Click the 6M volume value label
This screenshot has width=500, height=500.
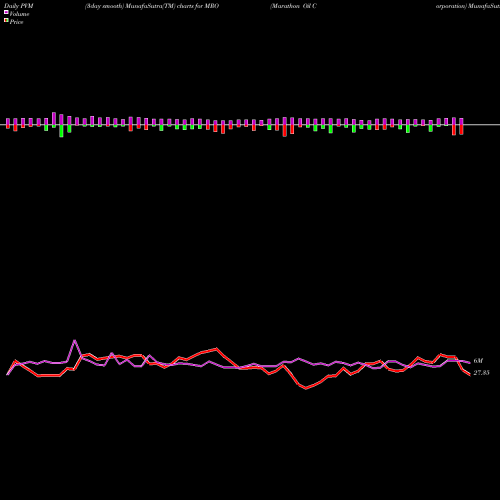tap(478, 361)
